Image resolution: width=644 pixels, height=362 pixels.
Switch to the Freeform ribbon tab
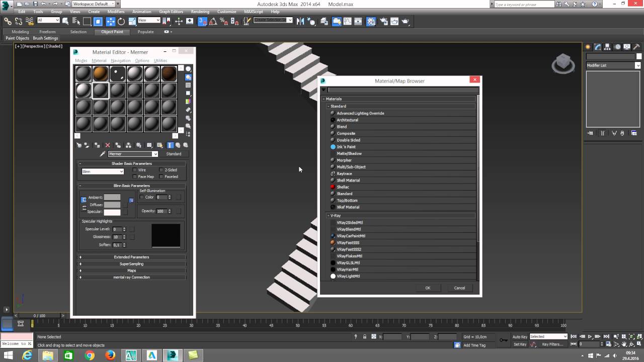point(47,32)
